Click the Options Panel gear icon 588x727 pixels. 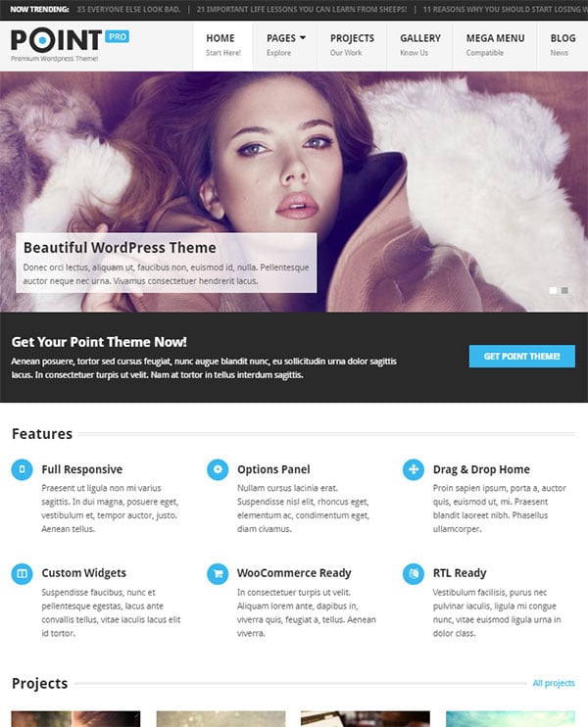pos(218,469)
